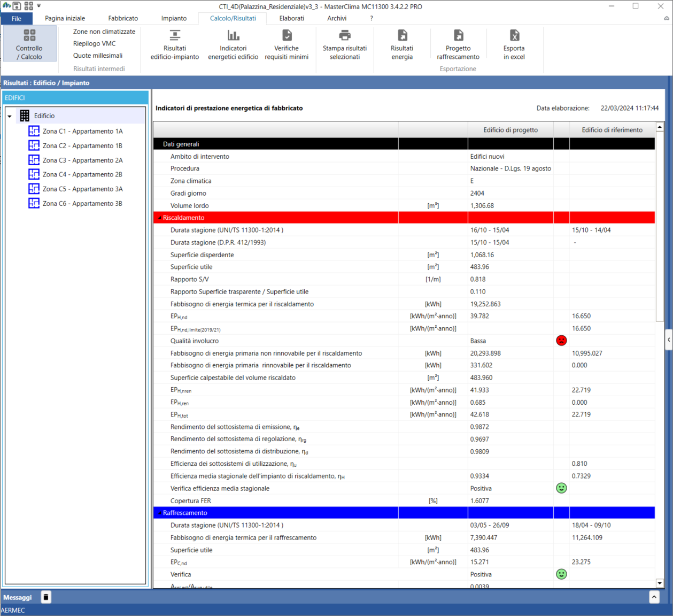Select Zona C3 - Appartamento 2A
The width and height of the screenshot is (673, 616).
pyautogui.click(x=83, y=160)
